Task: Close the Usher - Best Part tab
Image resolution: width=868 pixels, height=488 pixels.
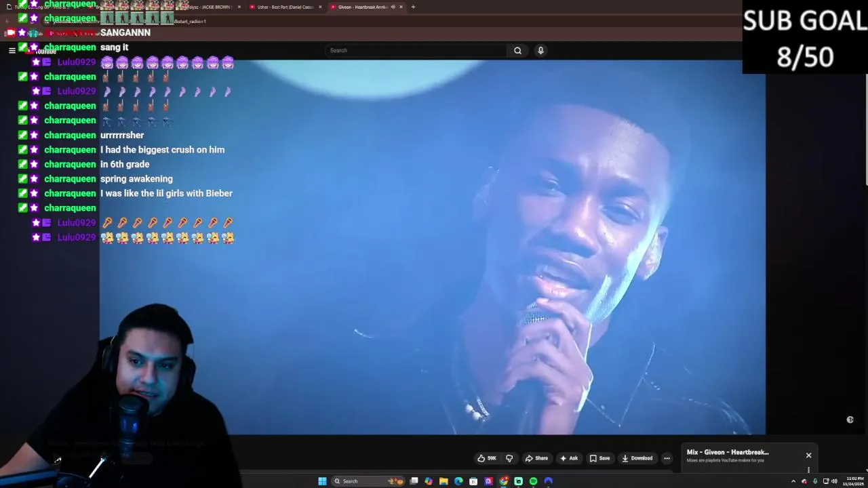Action: (319, 7)
